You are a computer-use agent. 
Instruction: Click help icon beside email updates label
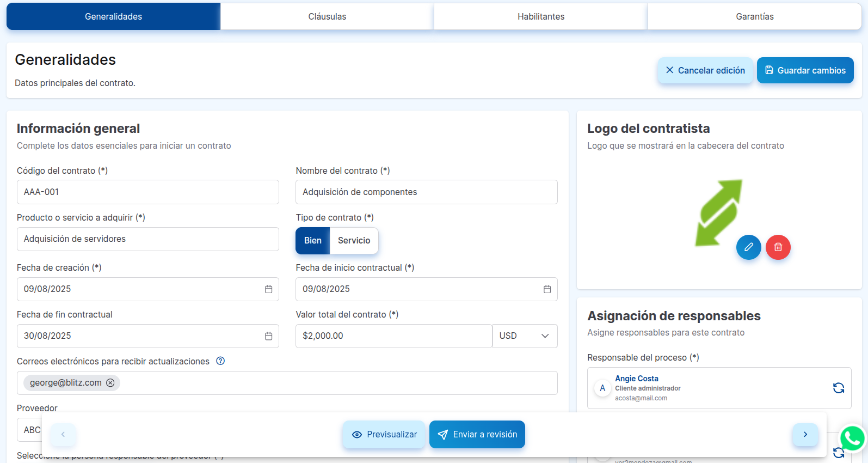(x=220, y=361)
